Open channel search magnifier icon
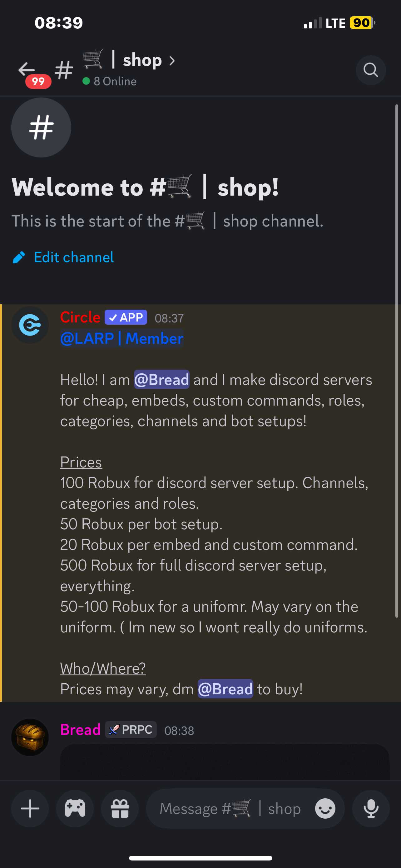Screen dimensions: 401x868 click(370, 70)
